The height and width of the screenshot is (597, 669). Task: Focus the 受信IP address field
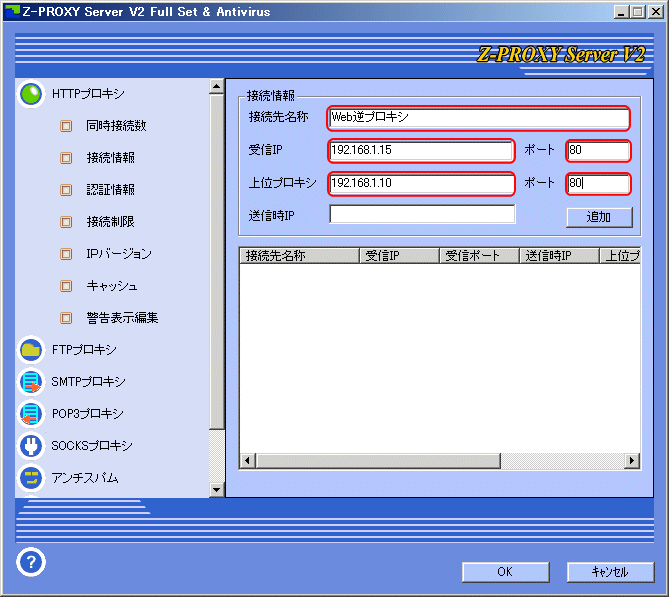(422, 151)
